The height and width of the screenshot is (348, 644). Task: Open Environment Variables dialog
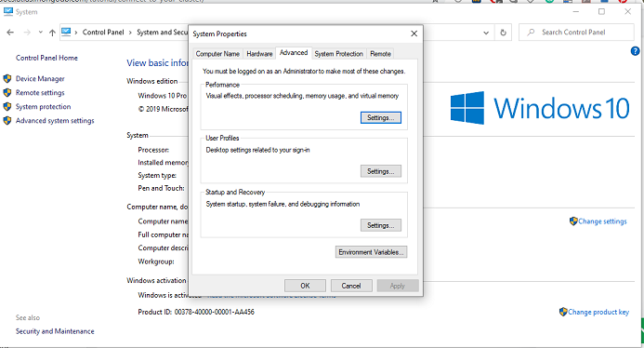(371, 252)
